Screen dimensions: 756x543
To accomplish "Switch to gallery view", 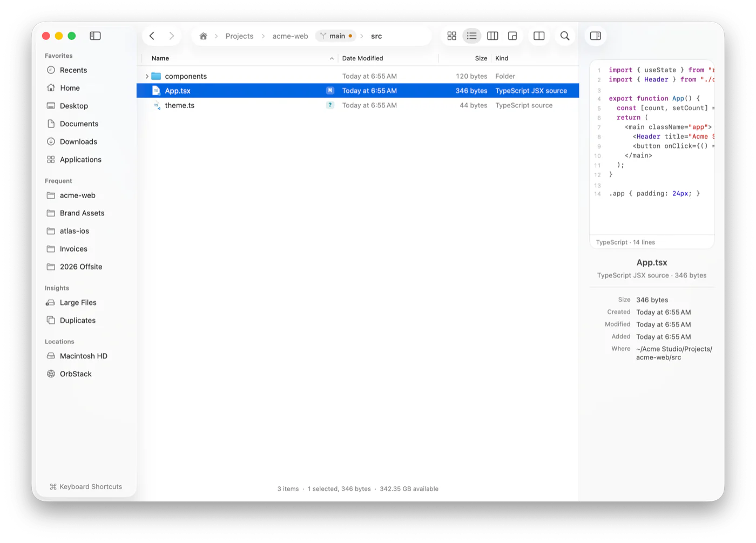I will (512, 36).
